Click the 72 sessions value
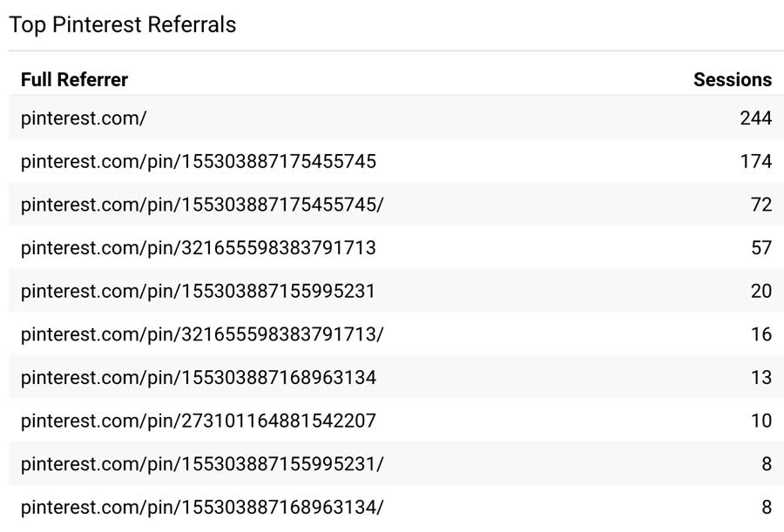The height and width of the screenshot is (532, 784). click(x=761, y=205)
